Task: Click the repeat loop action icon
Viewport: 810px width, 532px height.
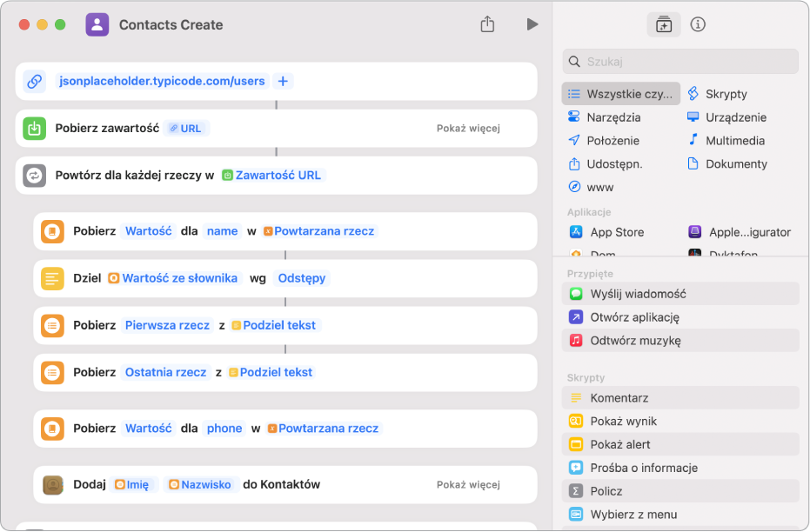Action: [35, 176]
